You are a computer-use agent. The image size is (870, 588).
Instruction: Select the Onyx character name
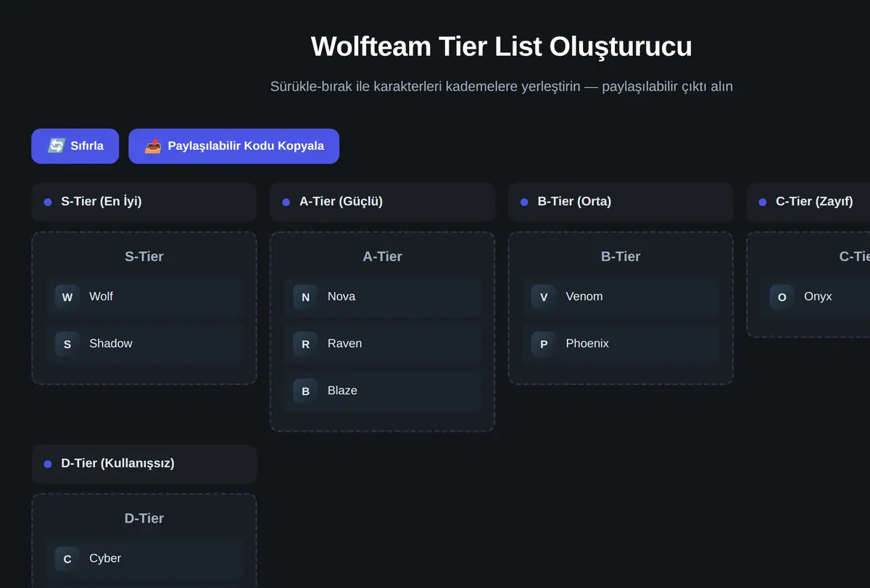point(818,297)
